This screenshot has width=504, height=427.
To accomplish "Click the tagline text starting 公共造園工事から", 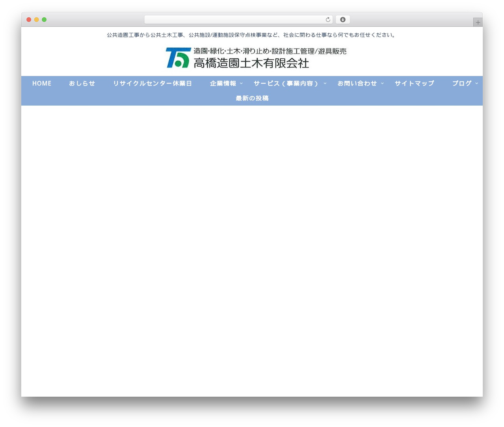I will click(x=252, y=35).
